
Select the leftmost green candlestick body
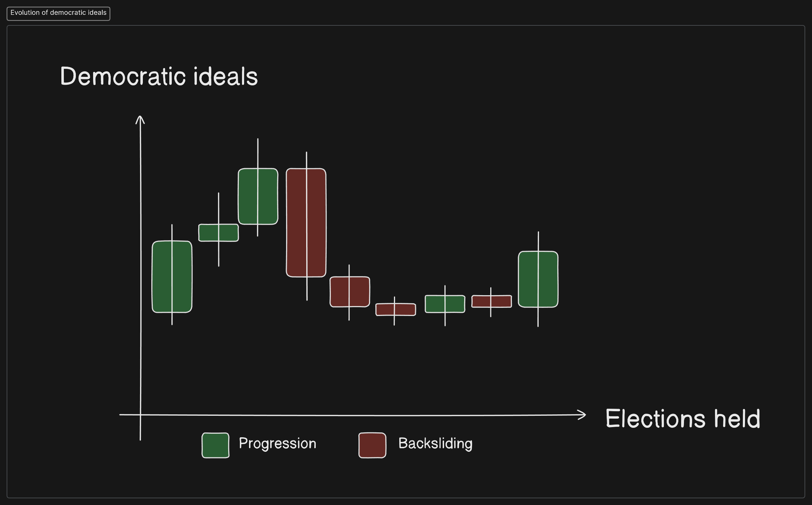click(162, 277)
